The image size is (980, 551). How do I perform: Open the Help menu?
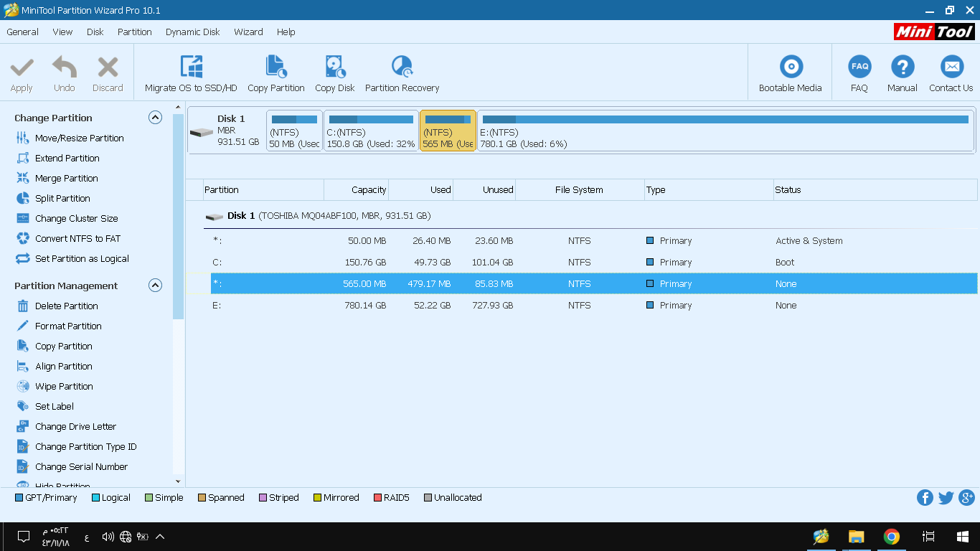click(x=286, y=32)
